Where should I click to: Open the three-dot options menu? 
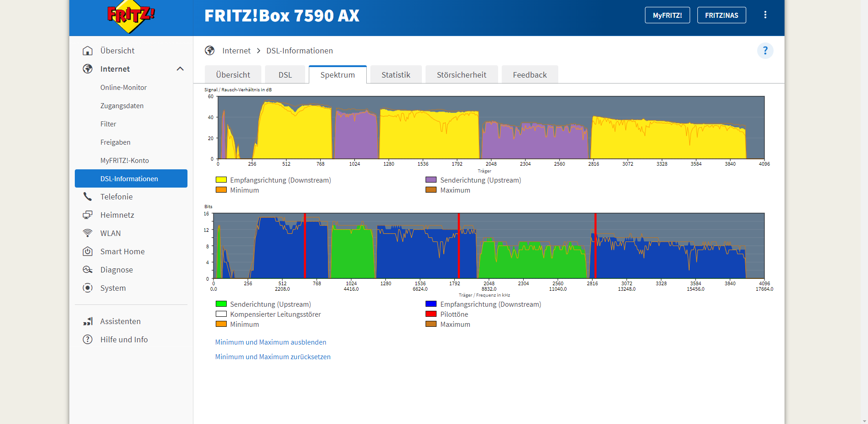pos(765,15)
